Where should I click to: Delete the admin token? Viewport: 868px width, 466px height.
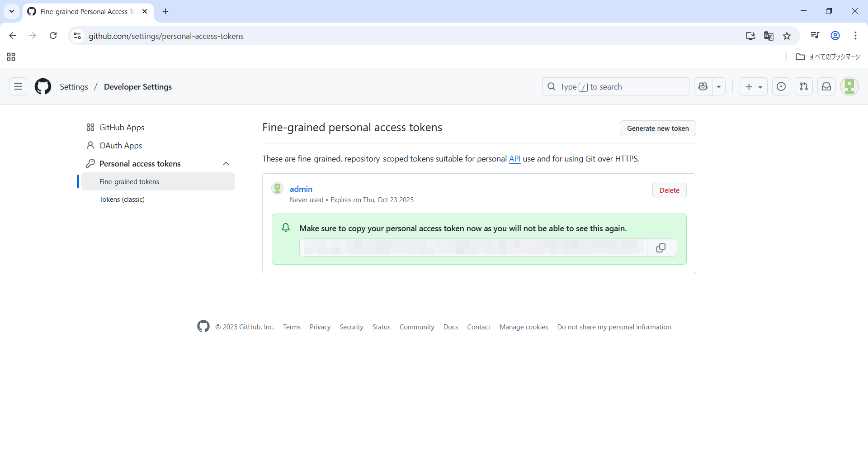click(x=669, y=190)
